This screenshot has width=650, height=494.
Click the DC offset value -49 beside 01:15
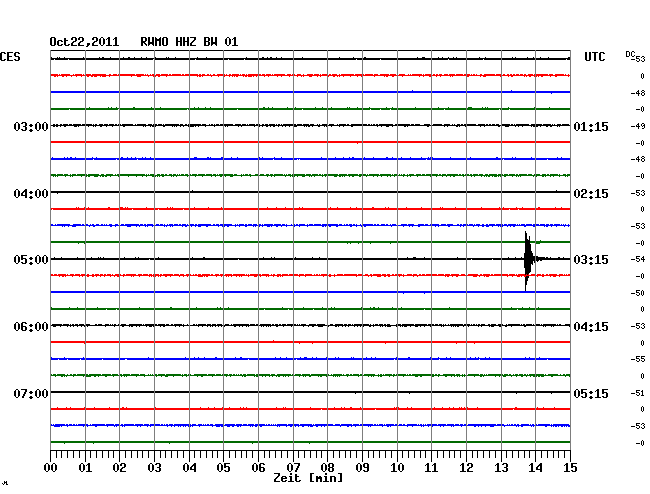tap(638, 126)
